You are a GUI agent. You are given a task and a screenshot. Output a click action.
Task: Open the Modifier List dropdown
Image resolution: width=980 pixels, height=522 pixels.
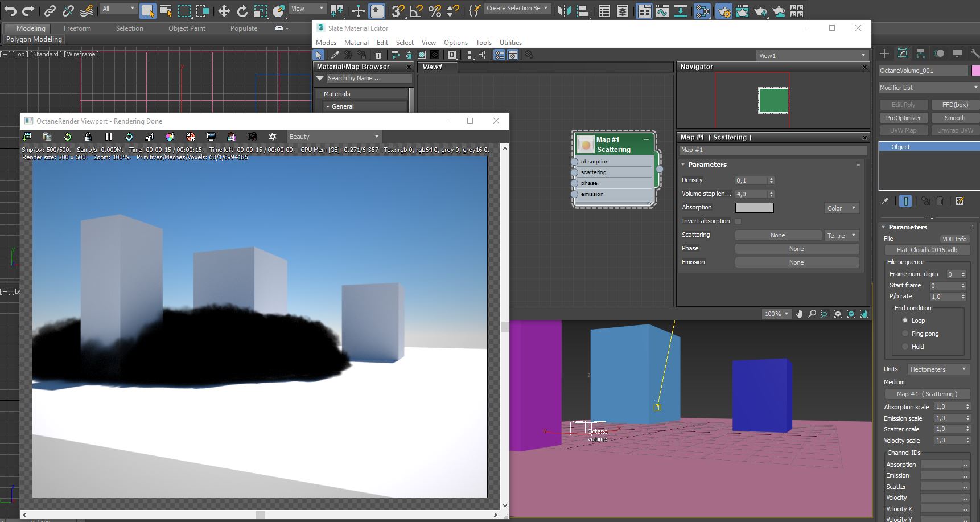coord(928,88)
